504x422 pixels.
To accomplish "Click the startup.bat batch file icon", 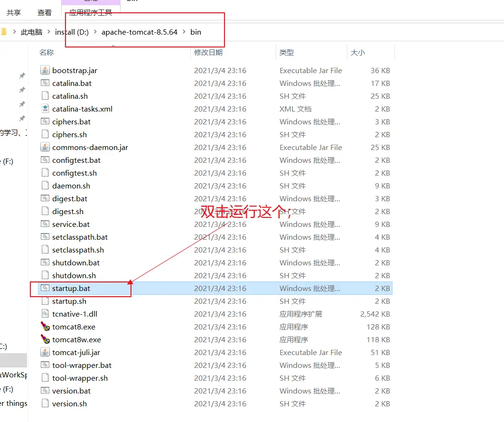I will (45, 288).
